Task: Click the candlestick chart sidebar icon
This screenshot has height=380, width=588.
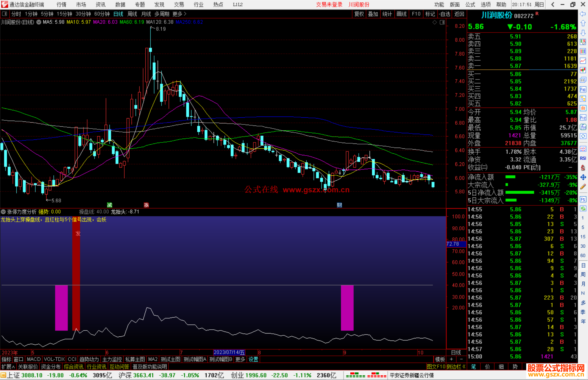Action: 583,70
